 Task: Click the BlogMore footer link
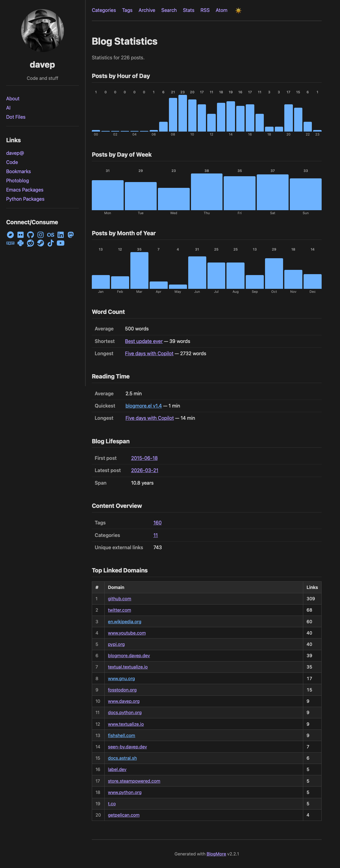click(x=216, y=854)
